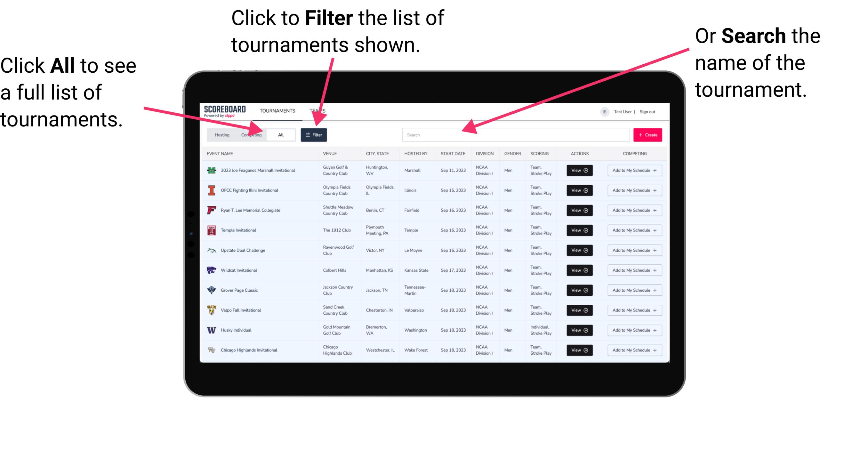Open the Filter dropdown for tournaments
Viewport: 868px width, 467px height.
pyautogui.click(x=314, y=134)
